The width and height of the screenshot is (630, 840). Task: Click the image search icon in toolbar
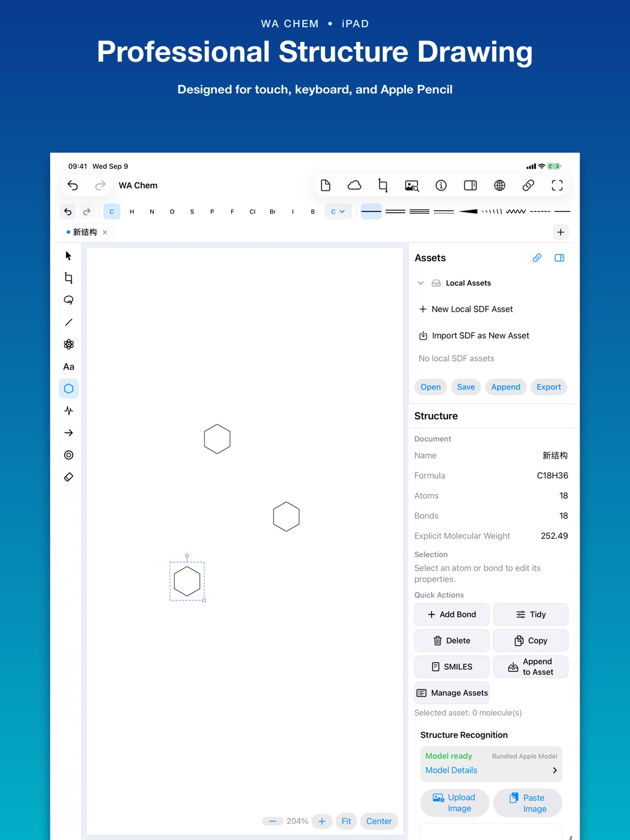tap(412, 186)
